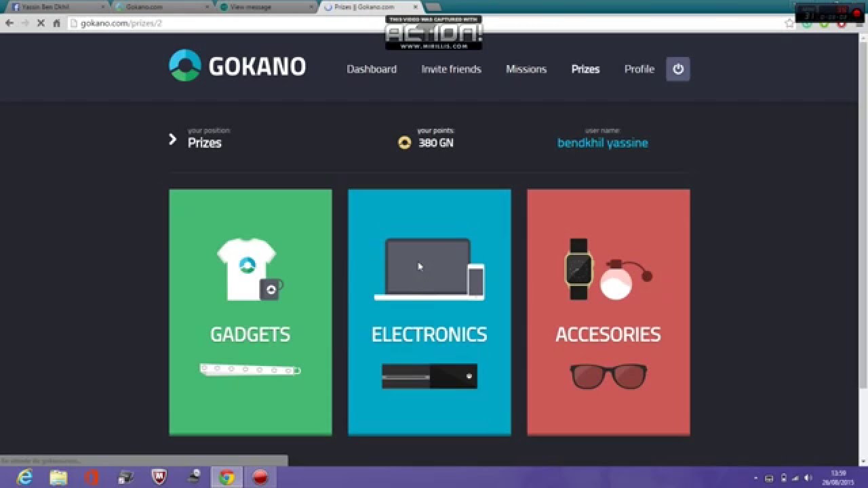The height and width of the screenshot is (488, 868).
Task: Click the browser forward arrow
Action: (25, 23)
